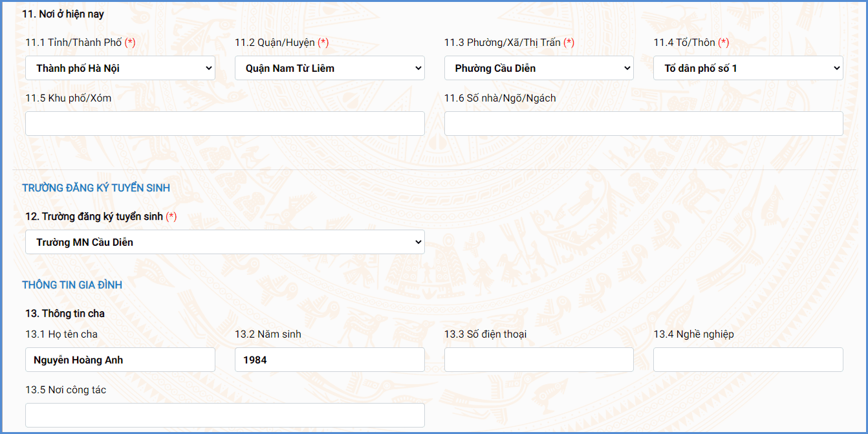Image resolution: width=868 pixels, height=434 pixels.
Task: Open the Phường/Xã/Thị Trấn dropdown
Action: [538, 68]
